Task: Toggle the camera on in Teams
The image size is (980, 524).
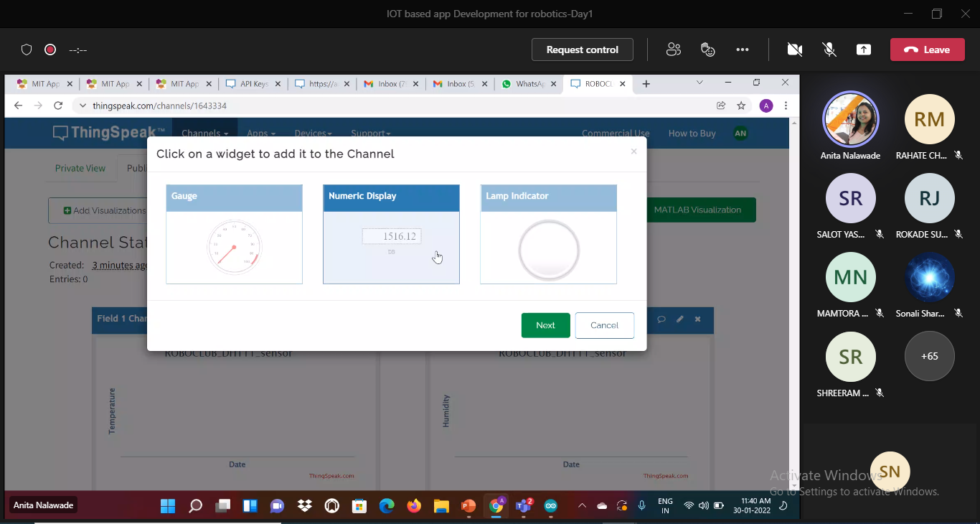Action: pos(794,50)
